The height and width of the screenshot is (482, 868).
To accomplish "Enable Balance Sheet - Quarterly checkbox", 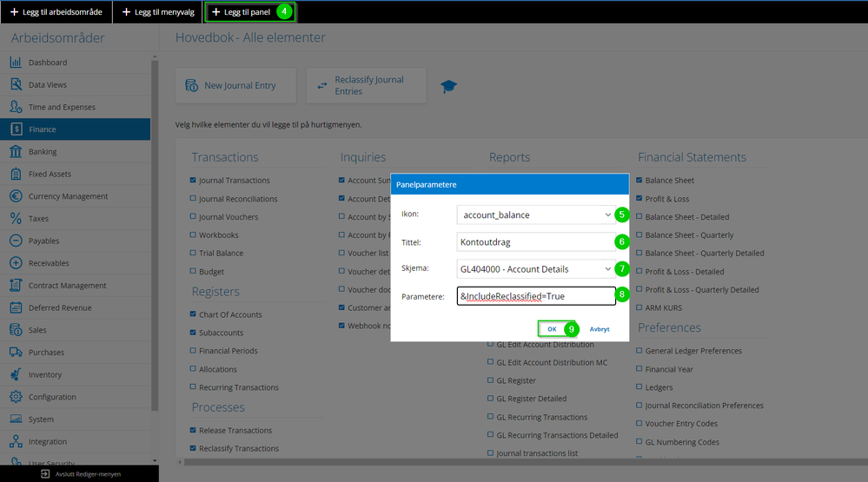I will (639, 234).
